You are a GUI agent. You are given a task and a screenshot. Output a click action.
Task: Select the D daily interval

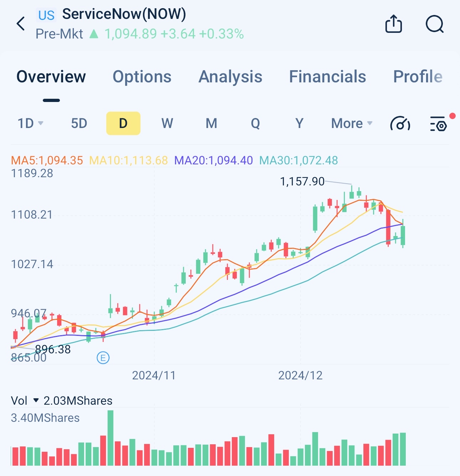point(123,123)
